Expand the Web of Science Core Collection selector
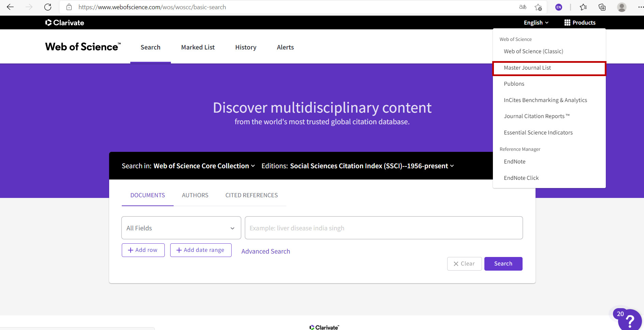This screenshot has width=644, height=330. 204,166
